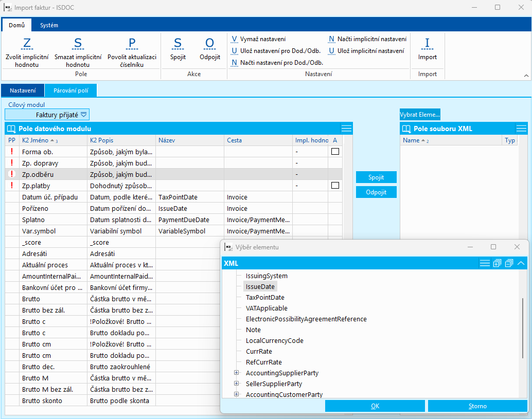The width and height of the screenshot is (532, 419).
Task: Select TaxPointDate in the XML tree
Action: 265,297
